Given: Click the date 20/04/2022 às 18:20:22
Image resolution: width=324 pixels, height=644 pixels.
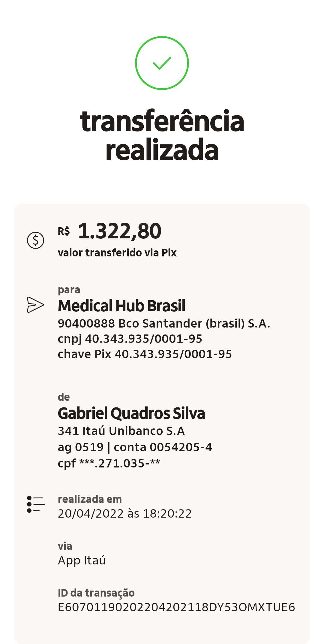Looking at the screenshot, I should click(124, 514).
